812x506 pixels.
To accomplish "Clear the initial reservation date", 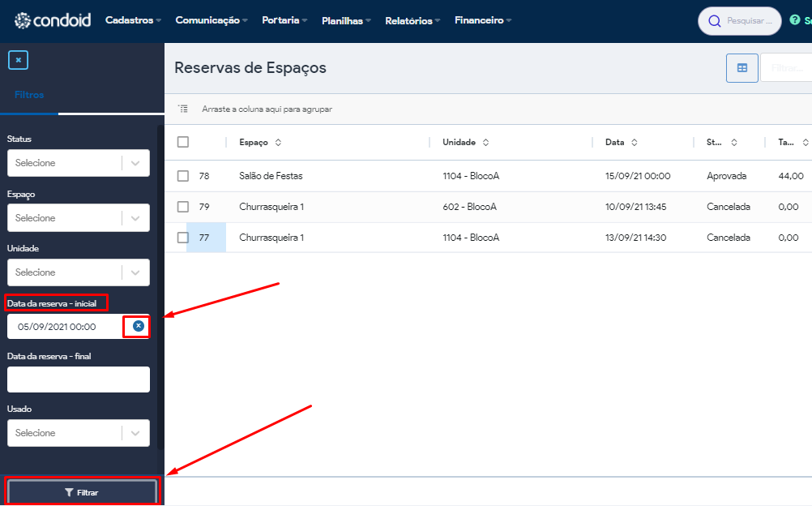I will click(139, 326).
